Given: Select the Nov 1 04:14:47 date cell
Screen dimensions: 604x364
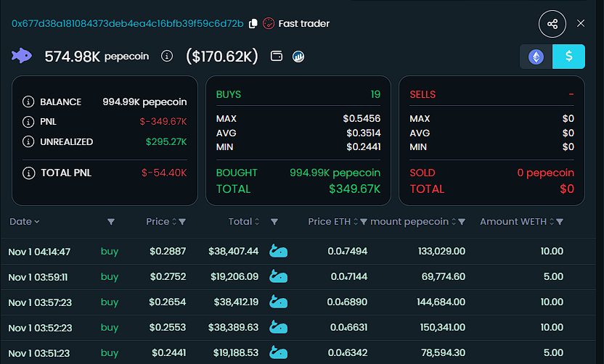Looking at the screenshot, I should click(39, 252).
